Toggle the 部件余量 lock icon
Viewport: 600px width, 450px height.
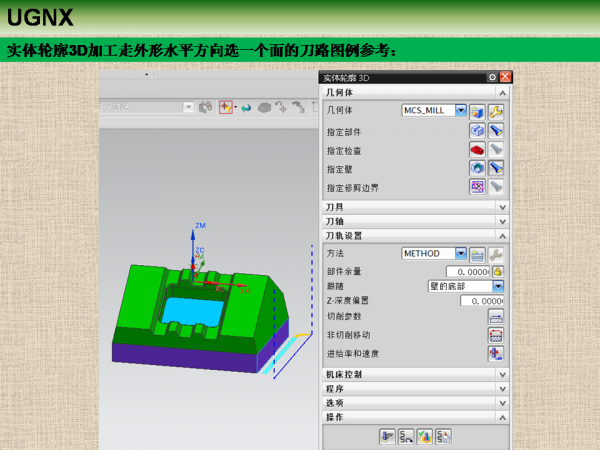497,272
